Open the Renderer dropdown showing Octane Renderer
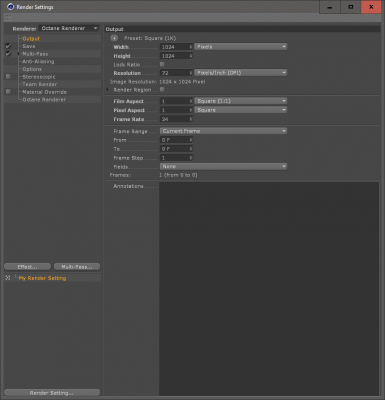The width and height of the screenshot is (385, 400). click(x=69, y=28)
